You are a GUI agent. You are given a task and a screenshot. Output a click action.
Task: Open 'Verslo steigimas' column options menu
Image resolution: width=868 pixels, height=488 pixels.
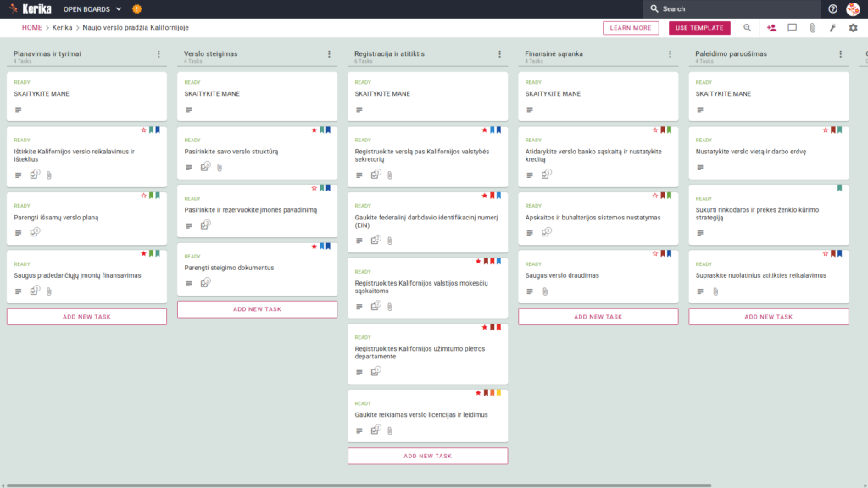click(x=330, y=54)
